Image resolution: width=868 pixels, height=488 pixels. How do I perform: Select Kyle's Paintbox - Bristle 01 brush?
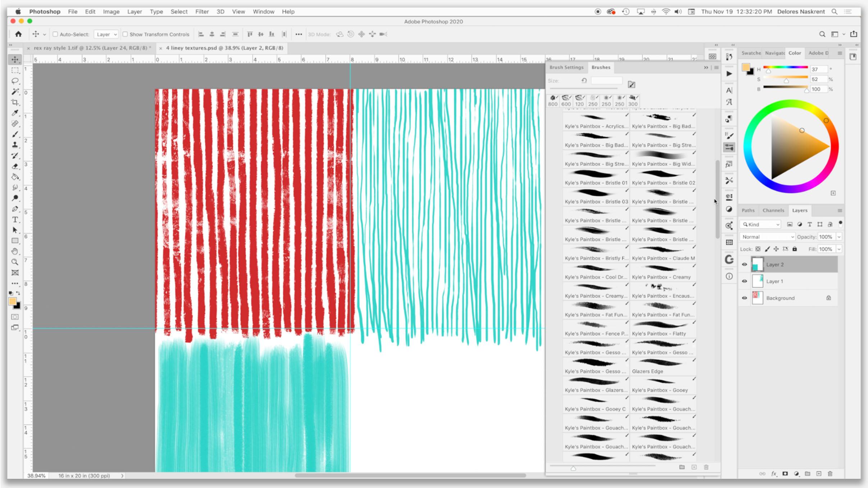point(596,178)
